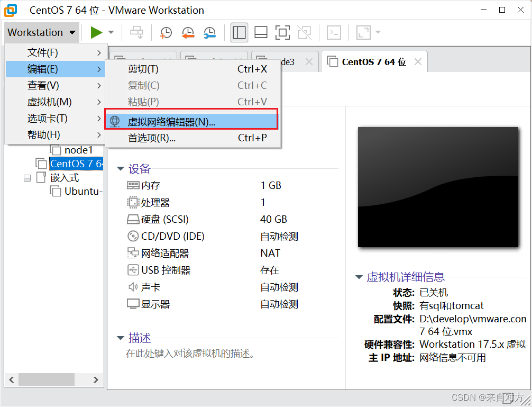Toggle the thumbnail bar view icon

pos(261,33)
